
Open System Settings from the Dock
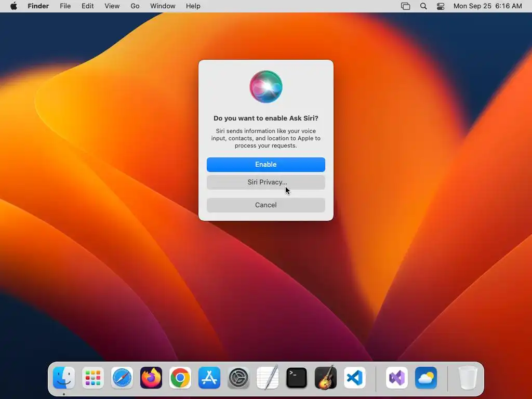pyautogui.click(x=238, y=378)
